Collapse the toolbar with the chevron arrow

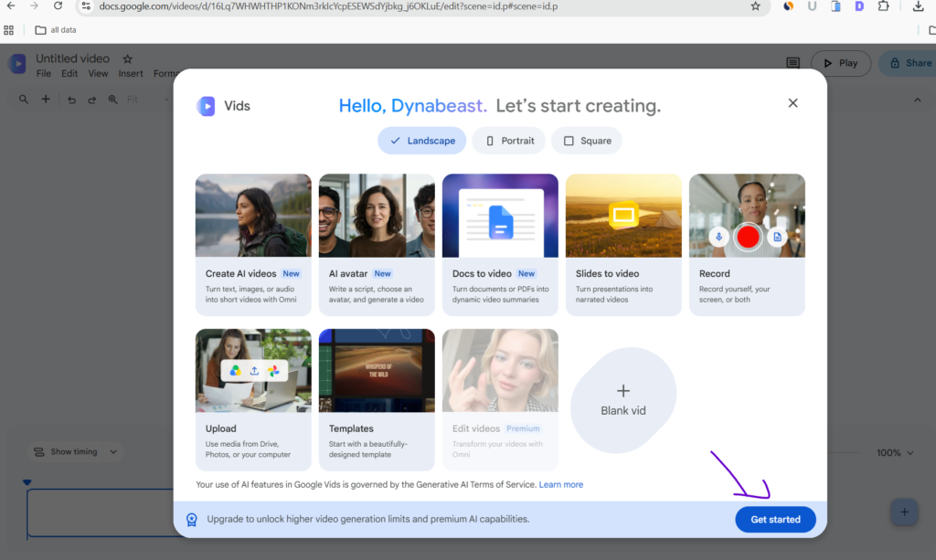918,100
